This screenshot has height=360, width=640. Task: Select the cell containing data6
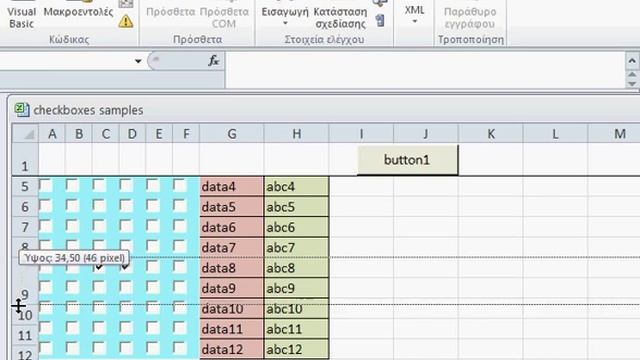tap(232, 227)
